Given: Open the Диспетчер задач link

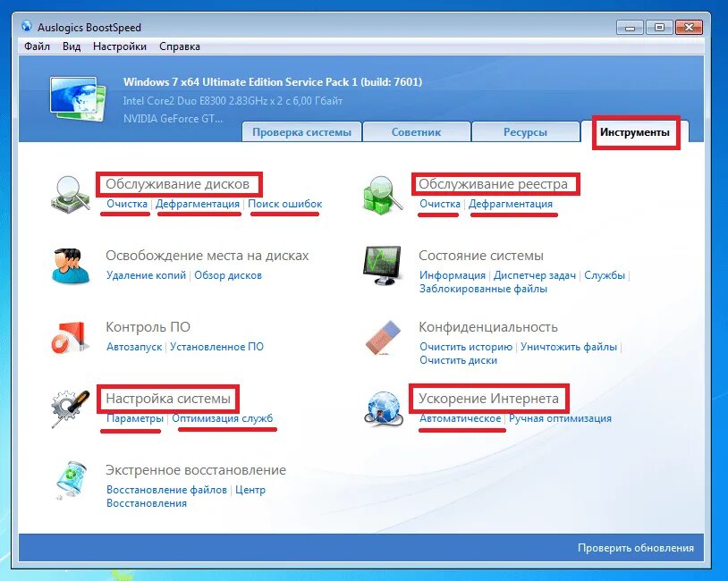Looking at the screenshot, I should click(535, 275).
